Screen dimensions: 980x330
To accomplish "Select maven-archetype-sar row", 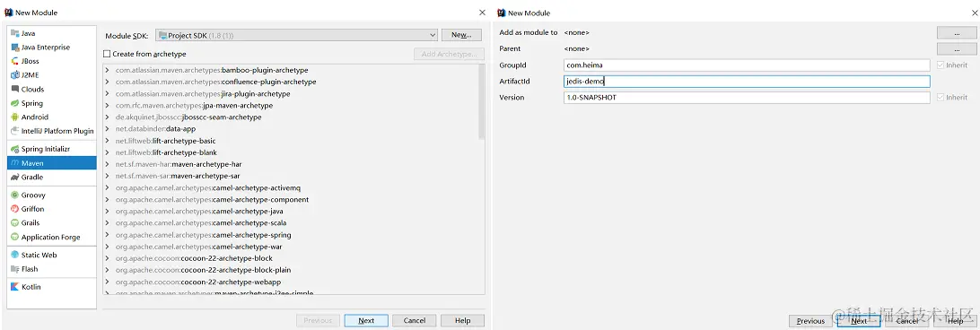I will [x=290, y=177].
